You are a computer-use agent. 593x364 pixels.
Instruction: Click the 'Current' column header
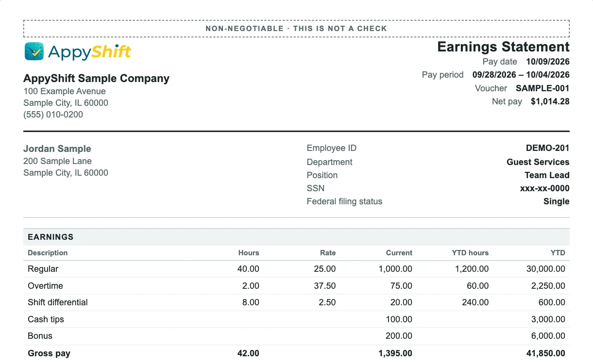(x=399, y=253)
